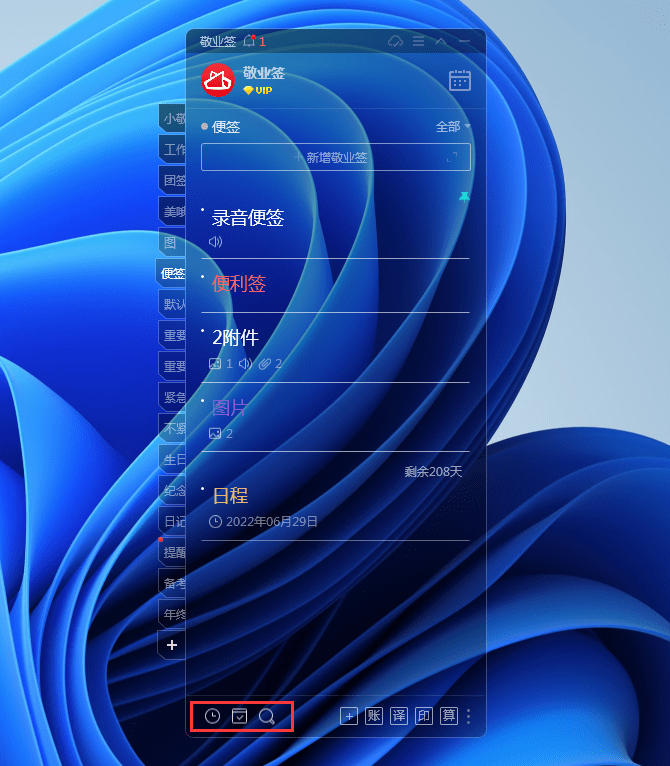Viewport: 670px width, 766px height.
Task: Click the 剩余208天 countdown label
Action: (x=433, y=471)
